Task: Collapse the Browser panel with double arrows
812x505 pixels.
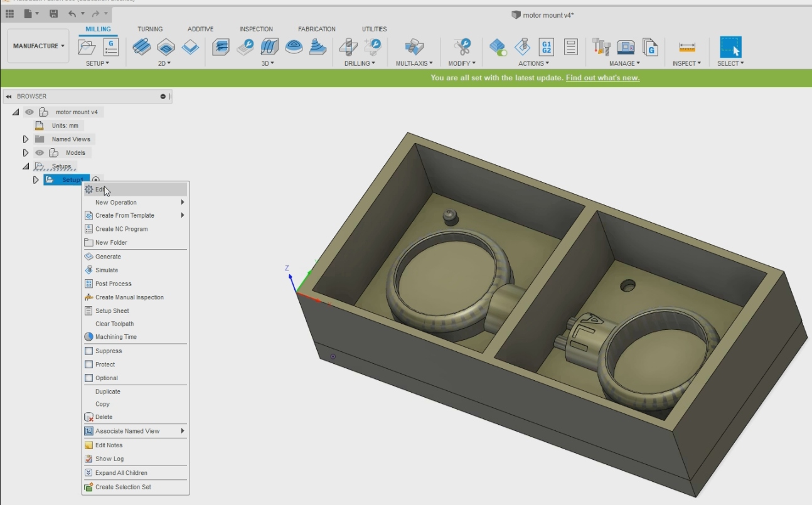Action: tap(9, 97)
